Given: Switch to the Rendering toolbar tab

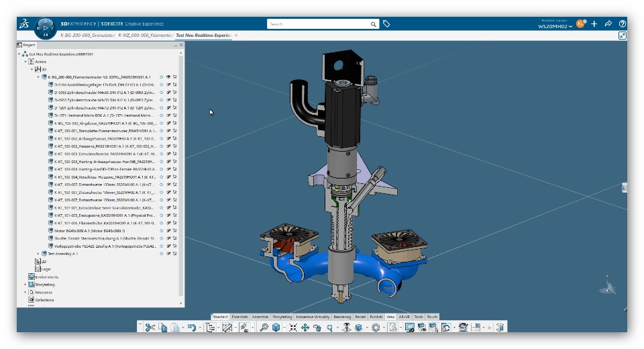Looking at the screenshot, I should pos(342,317).
